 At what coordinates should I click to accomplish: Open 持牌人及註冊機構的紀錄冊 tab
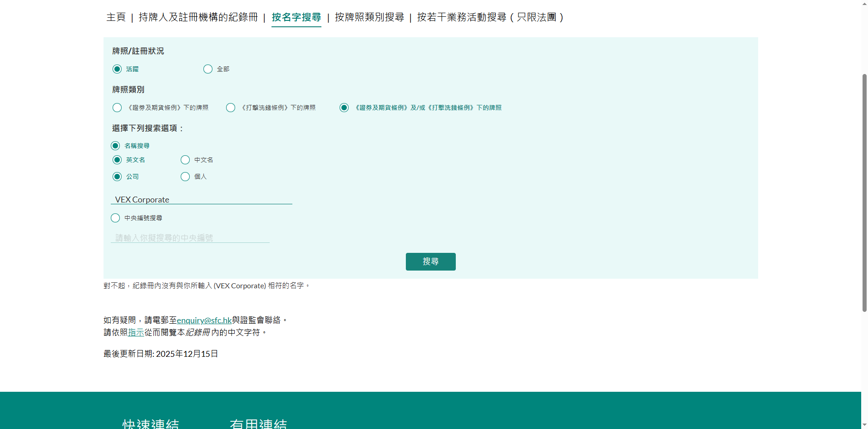[198, 17]
